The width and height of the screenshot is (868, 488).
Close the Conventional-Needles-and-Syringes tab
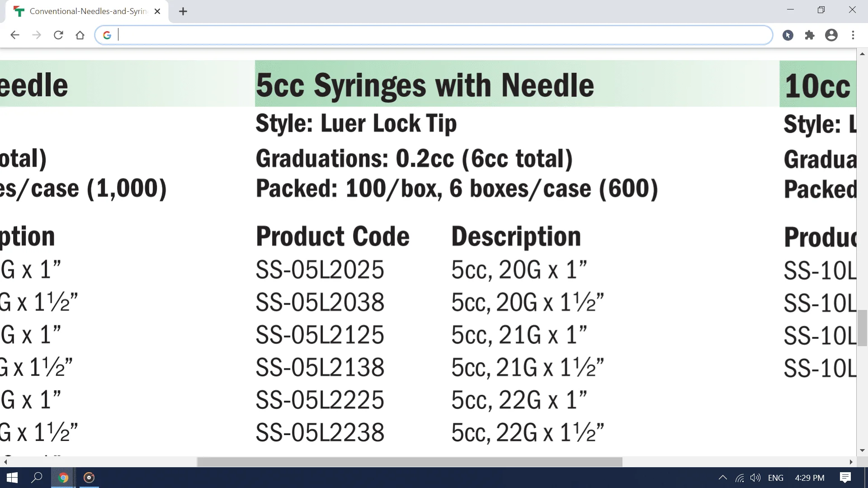tap(157, 12)
